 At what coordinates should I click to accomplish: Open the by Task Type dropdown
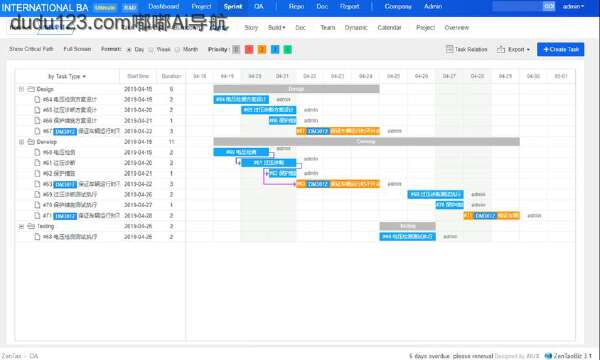click(67, 76)
